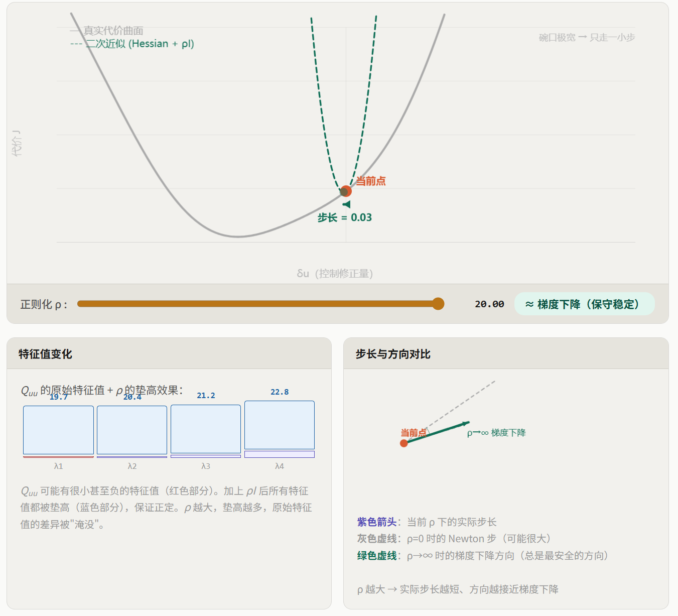Image resolution: width=678 pixels, height=616 pixels.
Task: Click the λ2 eigenvalue bar
Action: 132,430
